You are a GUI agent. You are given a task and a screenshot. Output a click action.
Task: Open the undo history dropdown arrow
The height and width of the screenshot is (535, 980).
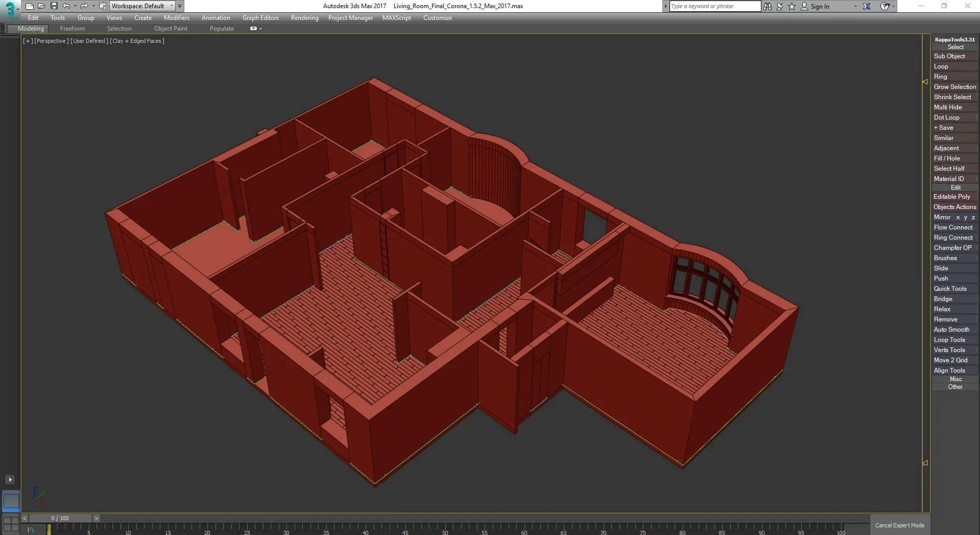[75, 6]
